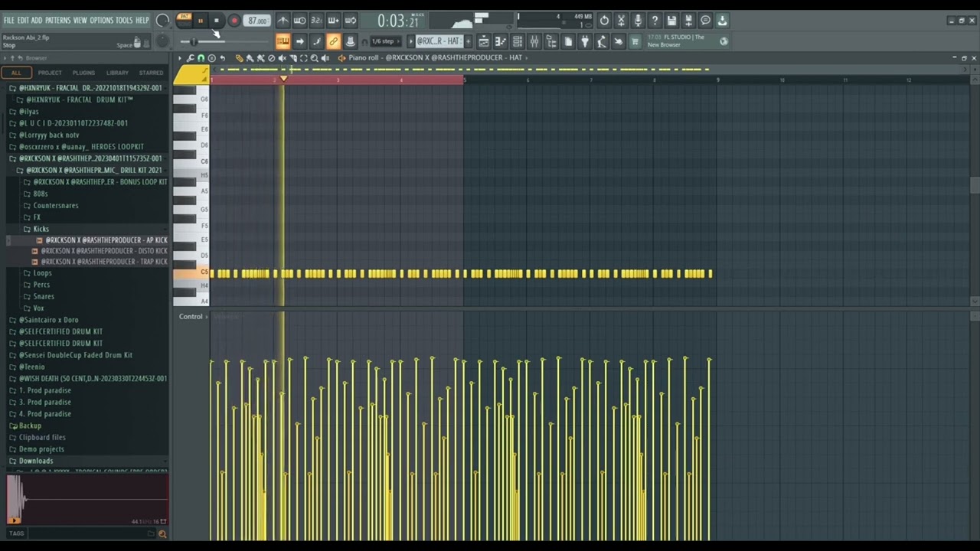
Task: Toggle wait for input before recording
Action: 299,21
